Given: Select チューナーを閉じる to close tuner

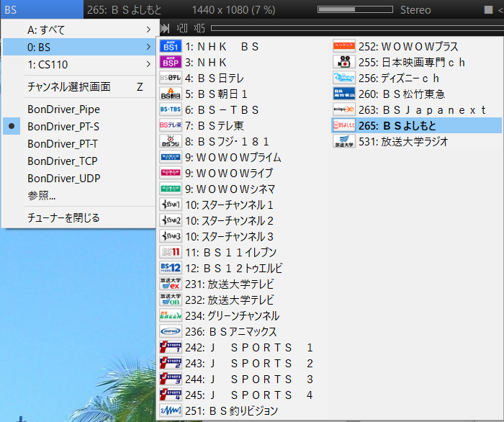Looking at the screenshot, I should click(79, 217).
